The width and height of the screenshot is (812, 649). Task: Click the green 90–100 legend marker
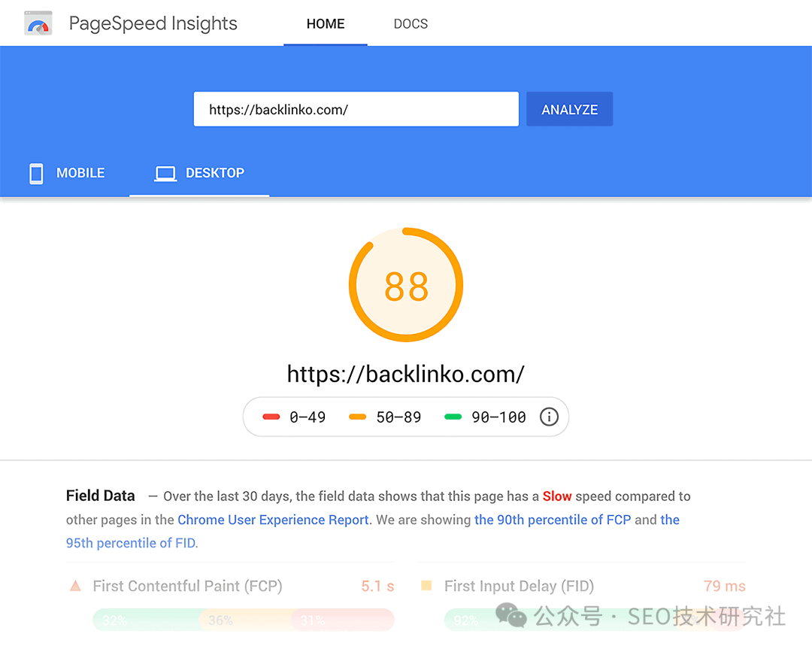coord(453,417)
